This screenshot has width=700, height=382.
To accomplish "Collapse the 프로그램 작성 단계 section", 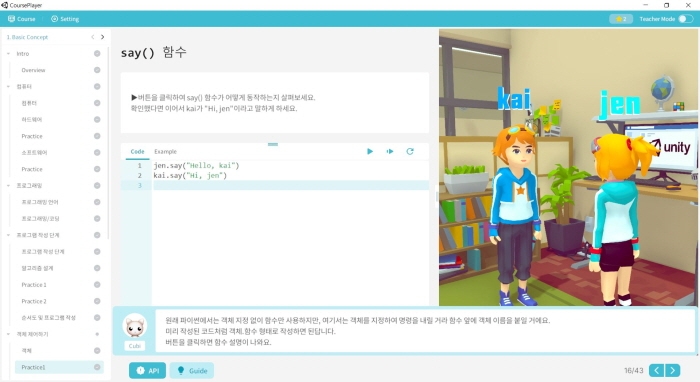I will [x=8, y=235].
